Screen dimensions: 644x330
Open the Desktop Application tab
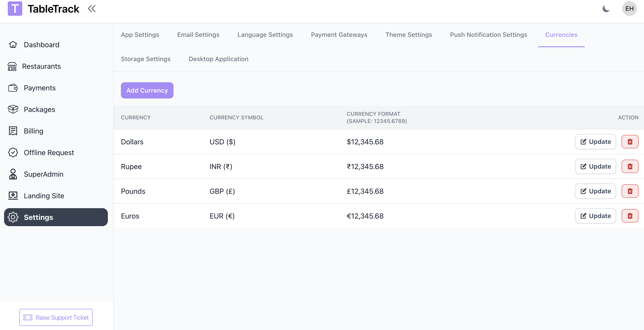point(218,59)
